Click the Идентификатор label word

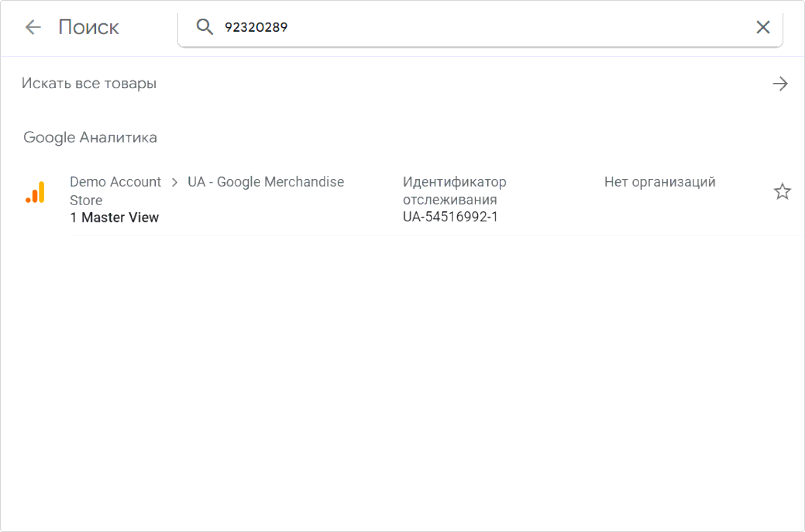click(x=454, y=182)
